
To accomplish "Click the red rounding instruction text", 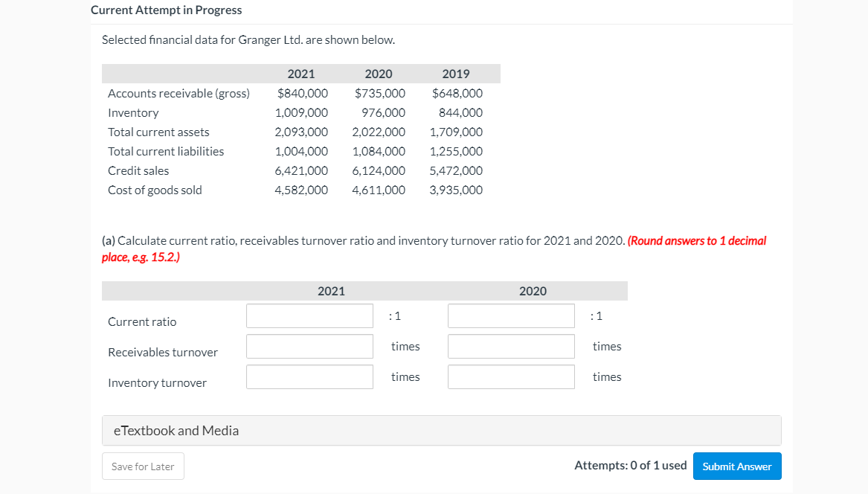I will tap(434, 248).
